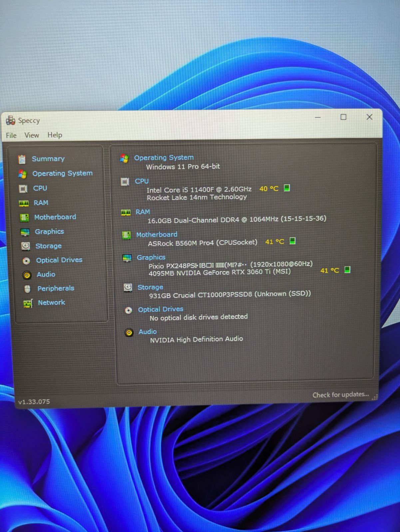Click 931GB Crucial CT1000P3PSSD8 text
The width and height of the screenshot is (400, 532).
(x=230, y=294)
